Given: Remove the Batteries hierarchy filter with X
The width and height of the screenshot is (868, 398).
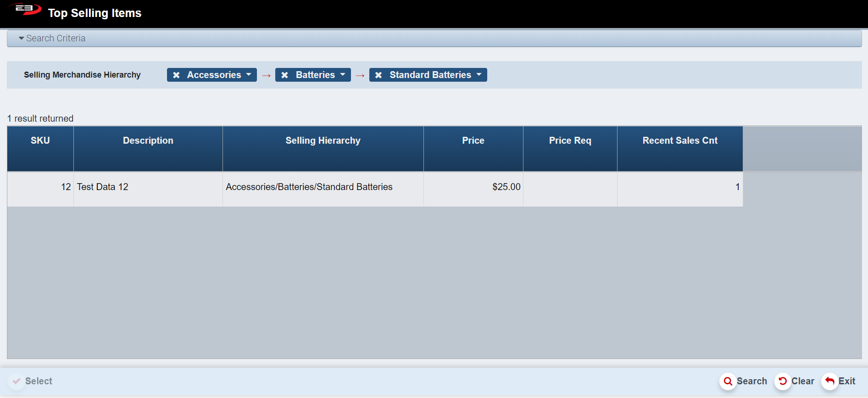Looking at the screenshot, I should point(285,75).
